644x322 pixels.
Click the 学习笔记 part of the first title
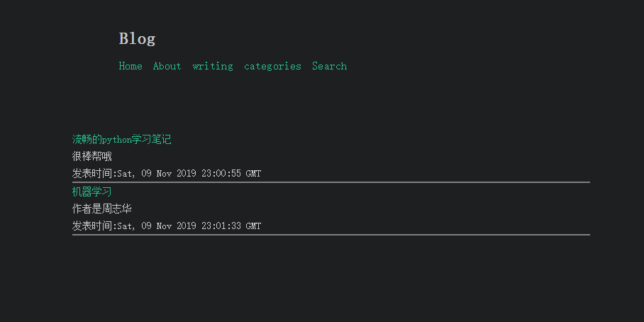152,140
